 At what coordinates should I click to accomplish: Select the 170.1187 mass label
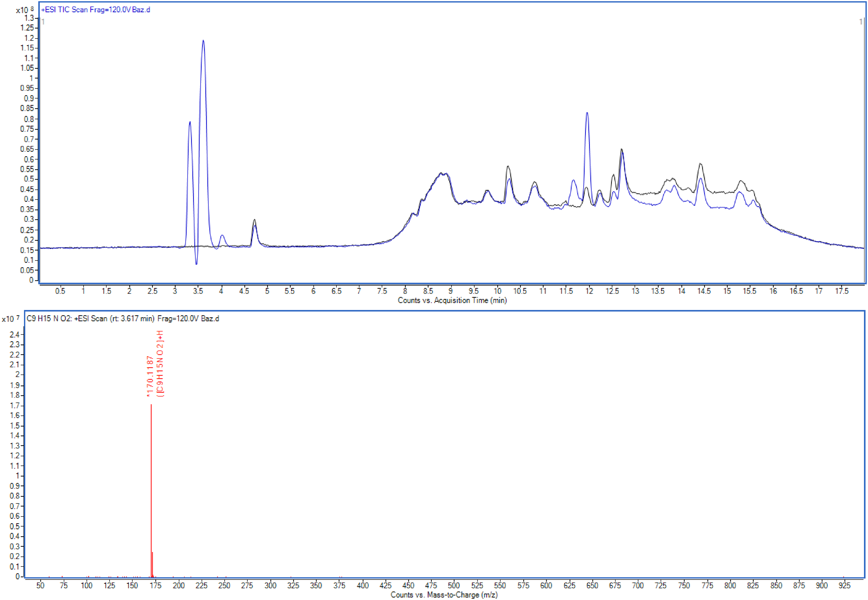tap(150, 376)
